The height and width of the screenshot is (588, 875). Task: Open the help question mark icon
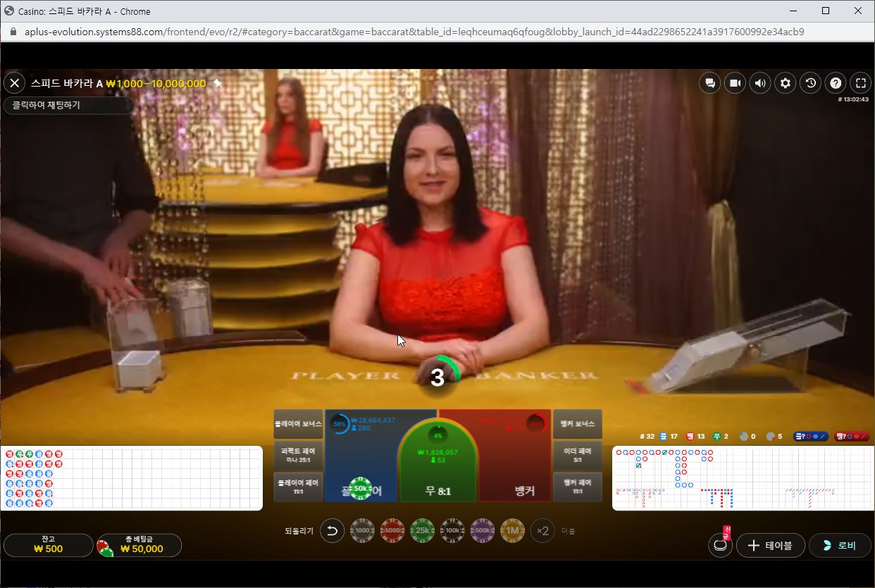[x=836, y=83]
